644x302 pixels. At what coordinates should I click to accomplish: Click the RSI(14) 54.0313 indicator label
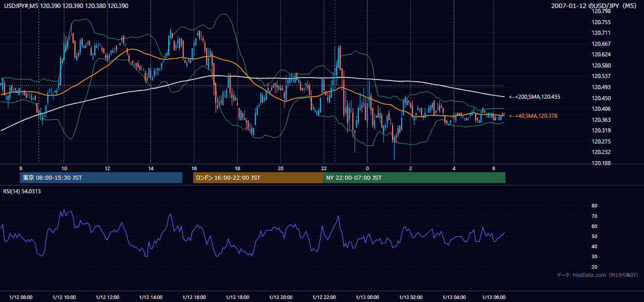pos(22,191)
